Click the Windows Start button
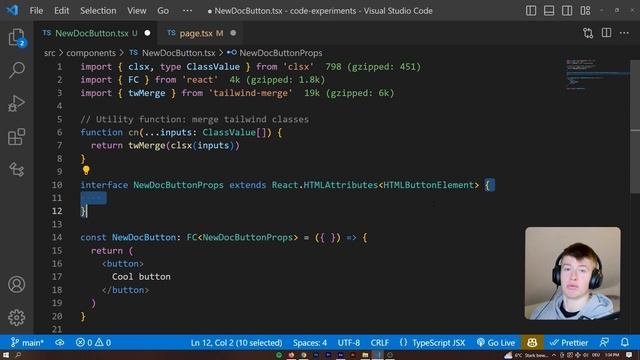This screenshot has width=640, height=360. [x=6, y=355]
